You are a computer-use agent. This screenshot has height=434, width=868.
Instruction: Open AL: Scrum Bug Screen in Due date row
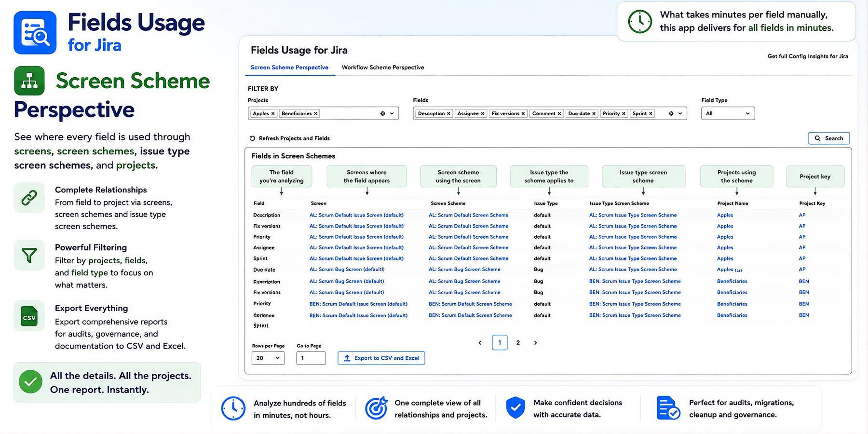(347, 270)
